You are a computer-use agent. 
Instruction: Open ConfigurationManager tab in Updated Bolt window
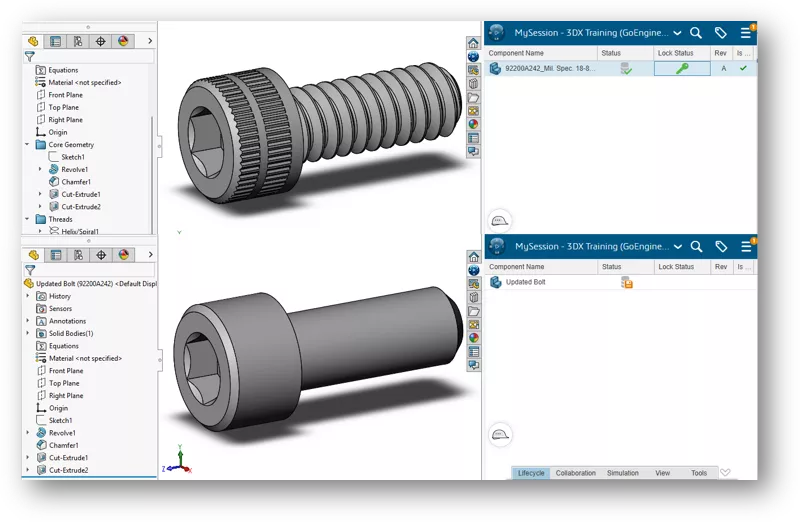[x=79, y=255]
